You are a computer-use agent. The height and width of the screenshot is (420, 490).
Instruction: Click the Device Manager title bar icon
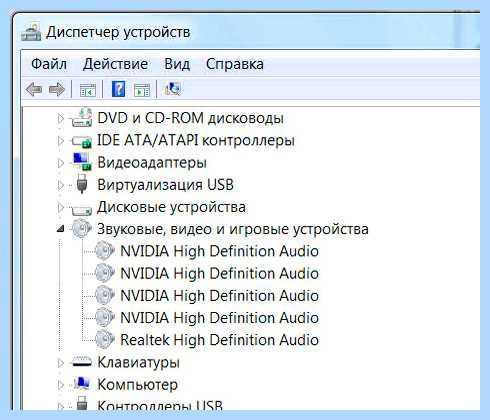tap(31, 32)
